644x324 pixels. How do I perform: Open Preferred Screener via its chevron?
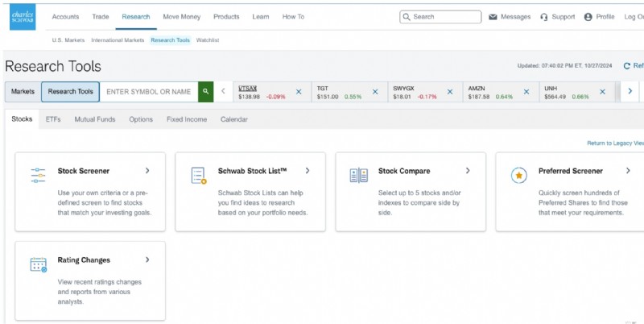pos(628,171)
